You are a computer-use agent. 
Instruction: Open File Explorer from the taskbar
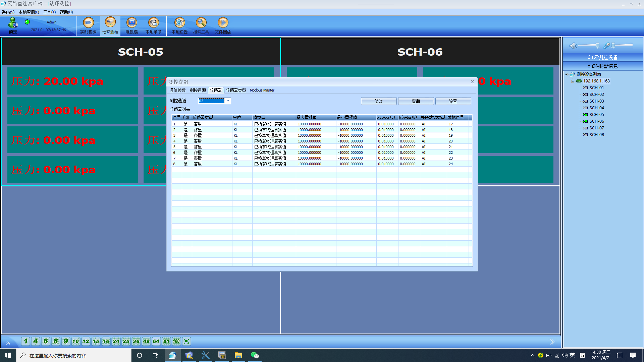[238, 355]
